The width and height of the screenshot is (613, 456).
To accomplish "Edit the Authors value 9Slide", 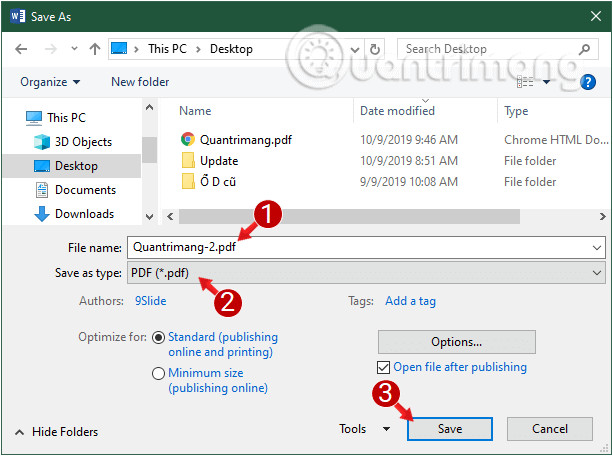I will click(151, 301).
